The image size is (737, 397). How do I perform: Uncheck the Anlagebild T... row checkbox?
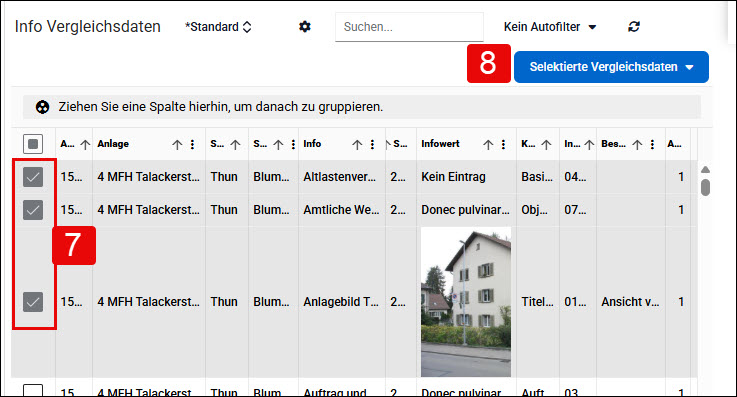click(33, 302)
